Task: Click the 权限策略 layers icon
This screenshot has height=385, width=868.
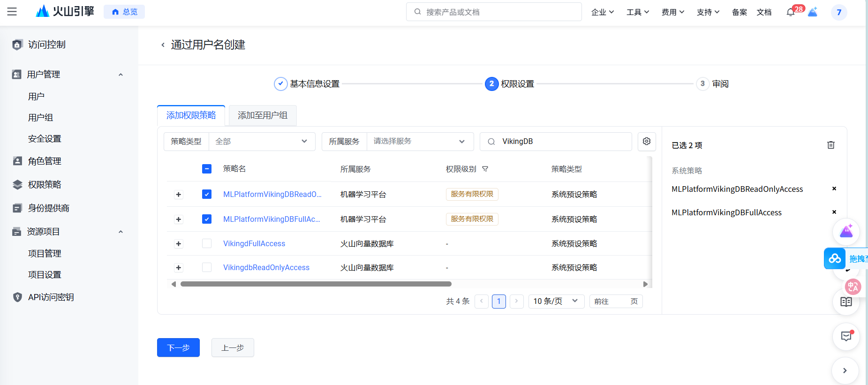Action: [17, 185]
